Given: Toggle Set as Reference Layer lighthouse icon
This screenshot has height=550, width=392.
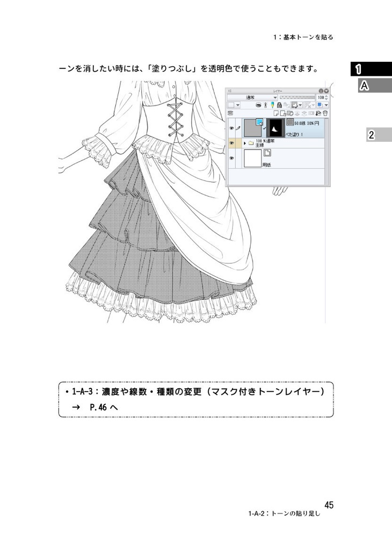Looking at the screenshot, I should pyautogui.click(x=265, y=105).
